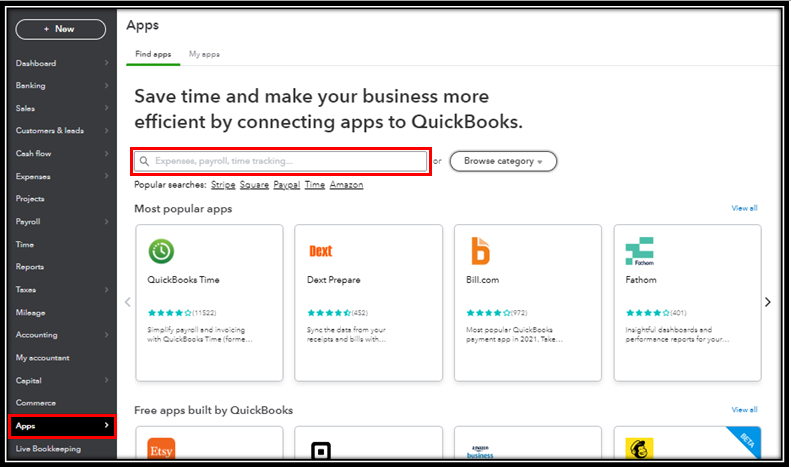Image resolution: width=791 pixels, height=469 pixels.
Task: Switch to the My apps tab
Action: [204, 54]
